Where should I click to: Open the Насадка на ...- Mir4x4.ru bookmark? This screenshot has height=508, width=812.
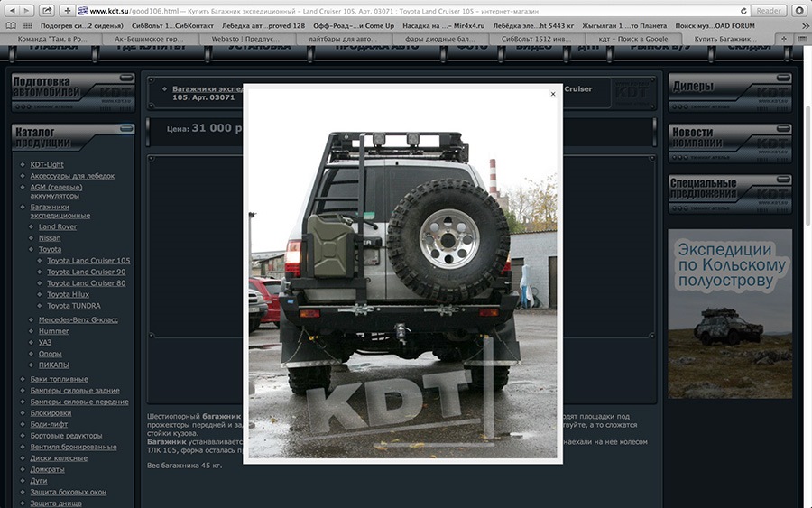pos(443,26)
